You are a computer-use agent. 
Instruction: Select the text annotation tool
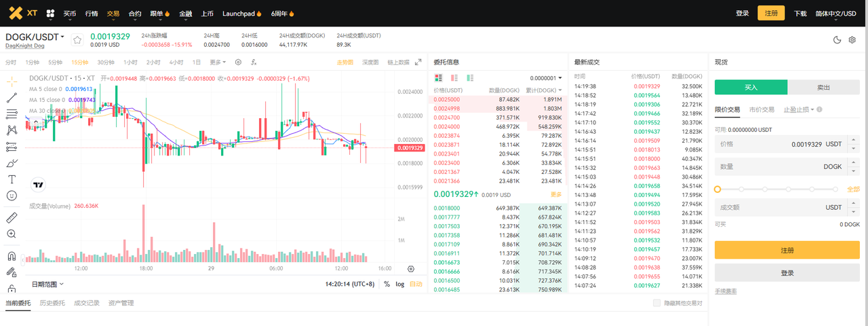(12, 179)
